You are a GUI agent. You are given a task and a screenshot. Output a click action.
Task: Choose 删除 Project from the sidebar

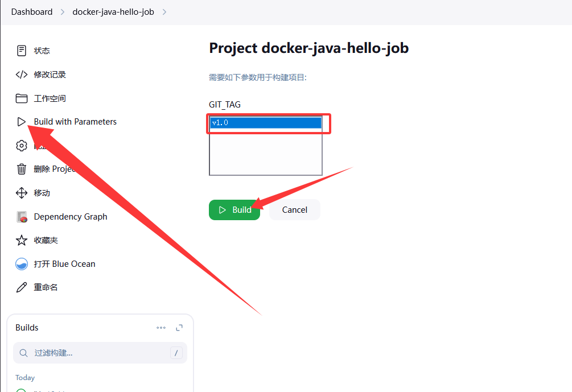[55, 169]
